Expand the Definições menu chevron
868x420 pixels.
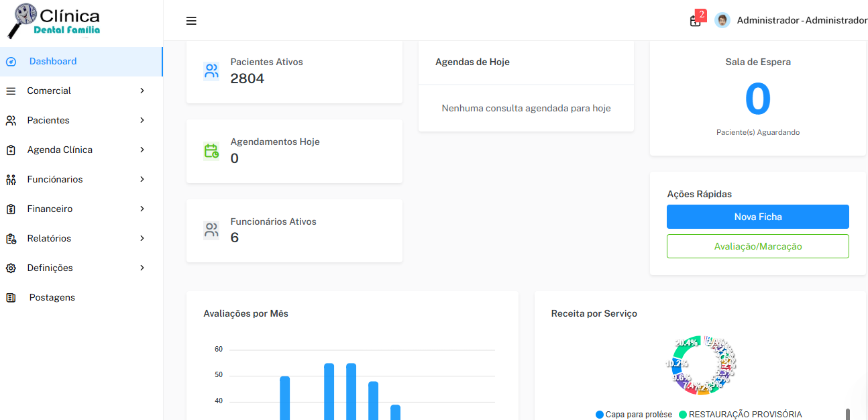point(142,268)
